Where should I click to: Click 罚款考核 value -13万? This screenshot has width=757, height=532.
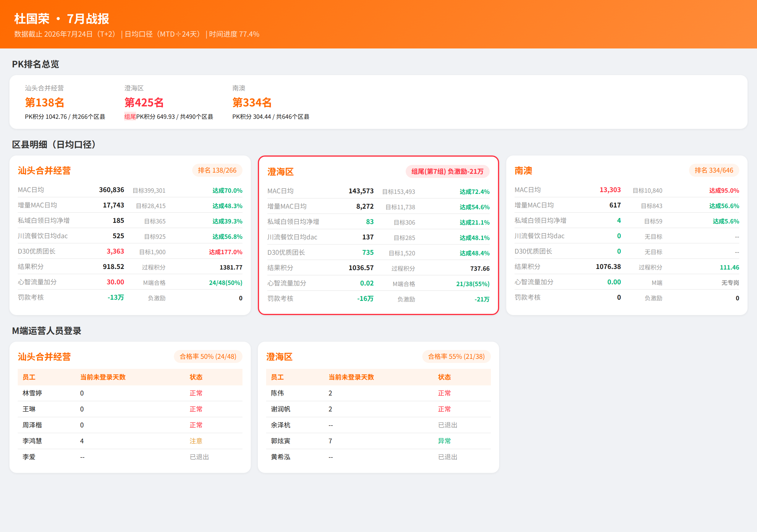click(116, 297)
